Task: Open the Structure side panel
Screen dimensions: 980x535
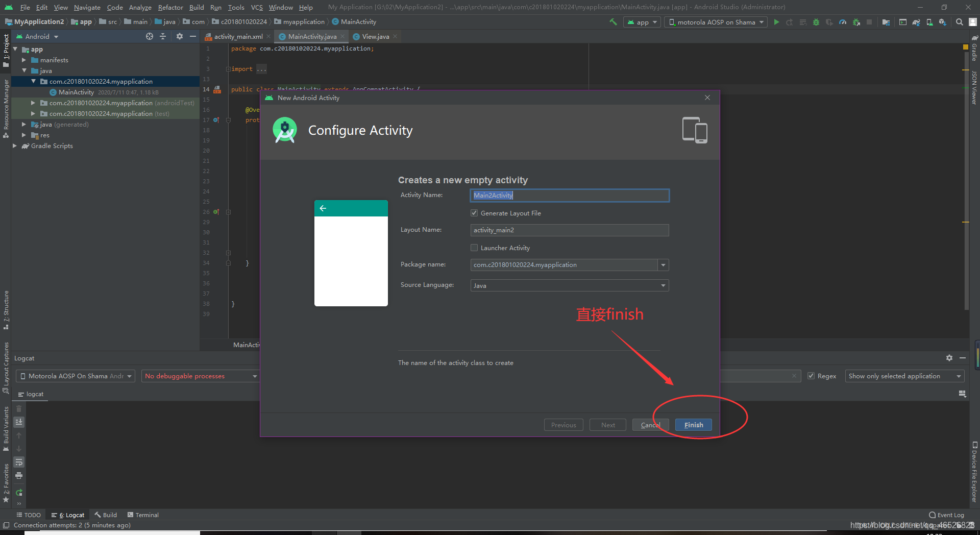Action: (x=6, y=310)
